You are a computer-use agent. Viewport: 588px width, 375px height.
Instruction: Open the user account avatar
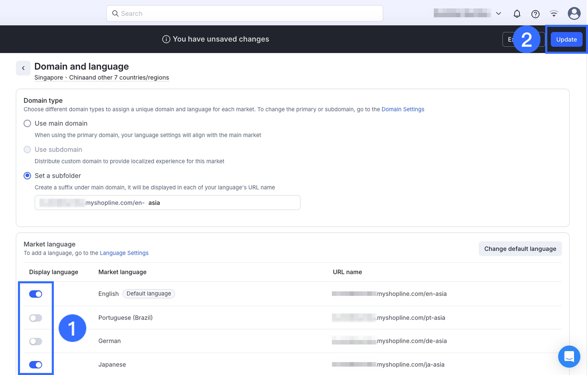click(x=574, y=13)
